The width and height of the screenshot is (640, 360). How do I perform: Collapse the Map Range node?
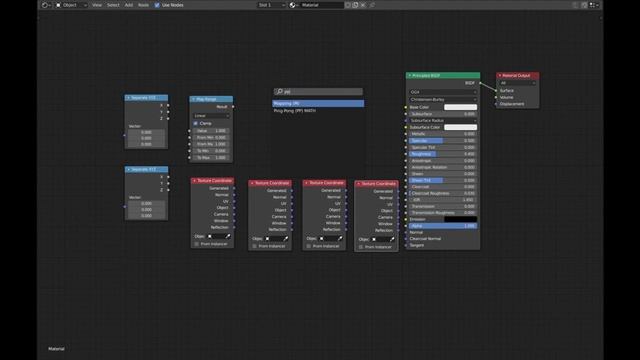click(x=193, y=99)
